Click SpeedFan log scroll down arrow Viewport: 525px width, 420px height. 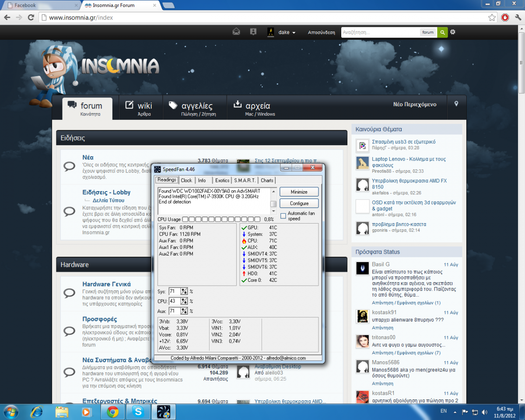(273, 211)
